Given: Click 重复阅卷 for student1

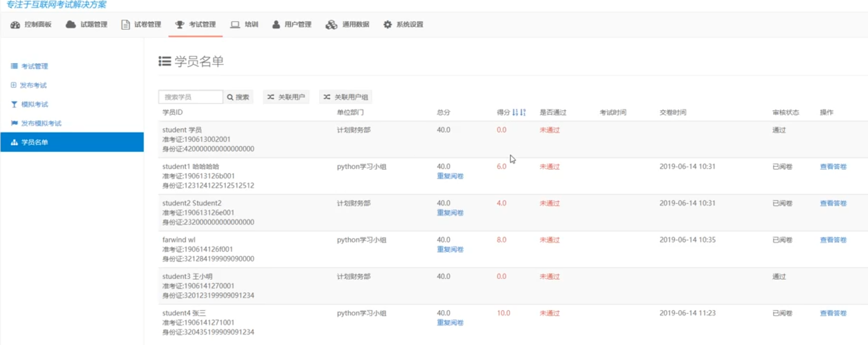Looking at the screenshot, I should point(450,176).
